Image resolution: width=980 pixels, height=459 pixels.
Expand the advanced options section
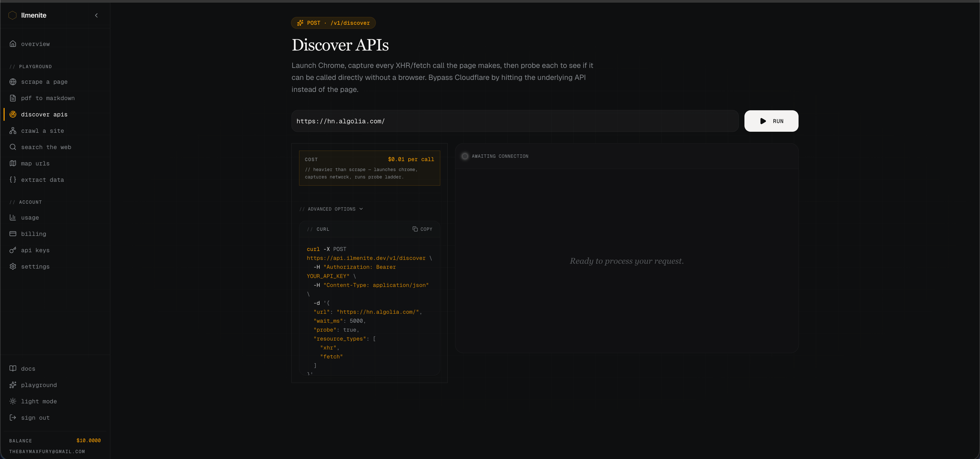coord(331,209)
